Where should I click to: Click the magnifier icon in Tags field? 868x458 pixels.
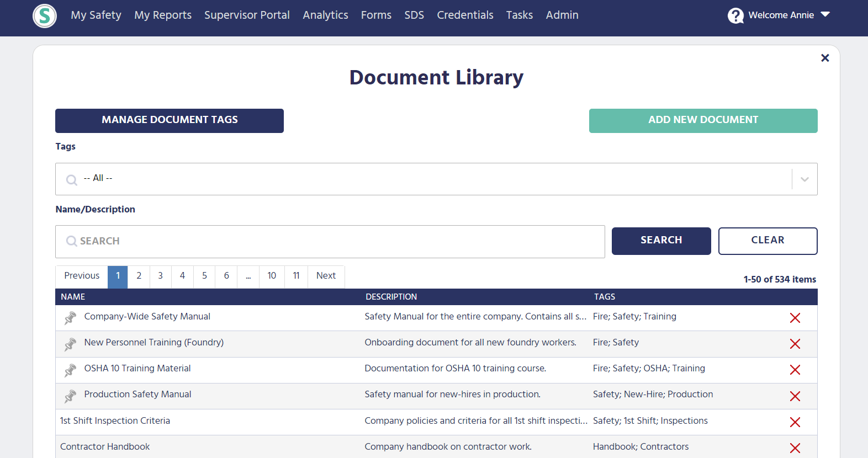[72, 180]
